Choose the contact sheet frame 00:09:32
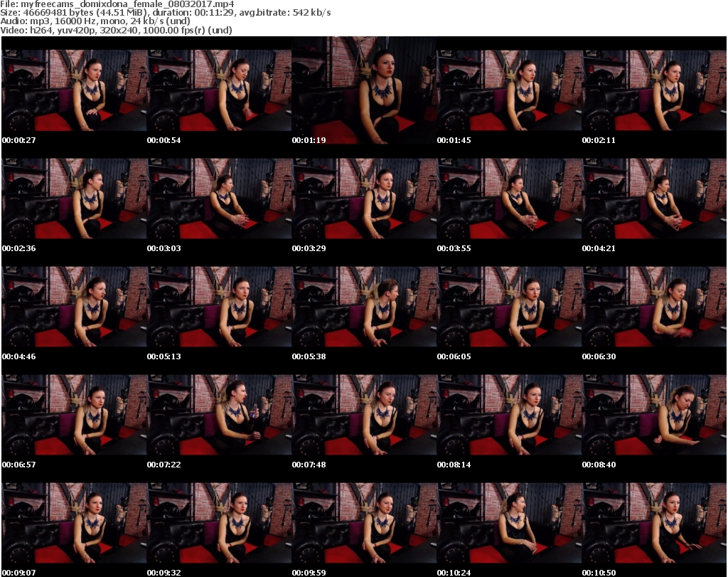This screenshot has height=577, width=728. coord(219,523)
